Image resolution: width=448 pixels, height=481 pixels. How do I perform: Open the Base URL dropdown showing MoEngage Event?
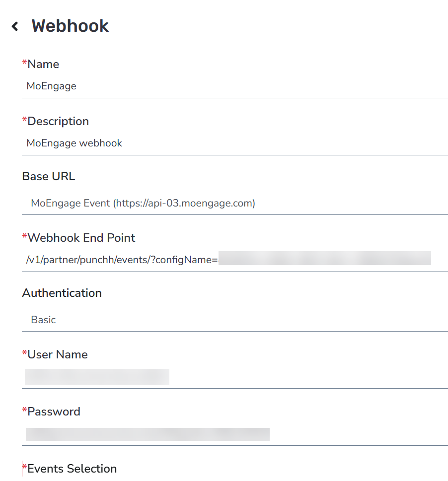pos(235,203)
